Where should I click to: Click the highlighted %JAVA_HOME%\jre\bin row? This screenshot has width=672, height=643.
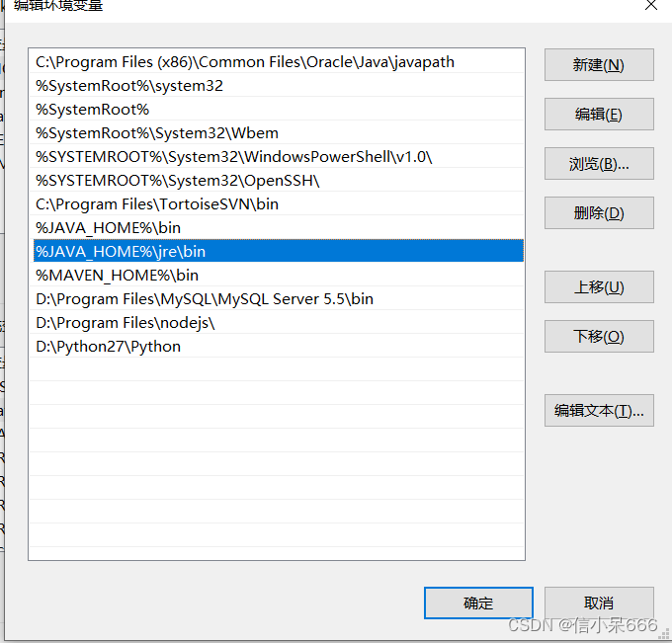coord(278,251)
